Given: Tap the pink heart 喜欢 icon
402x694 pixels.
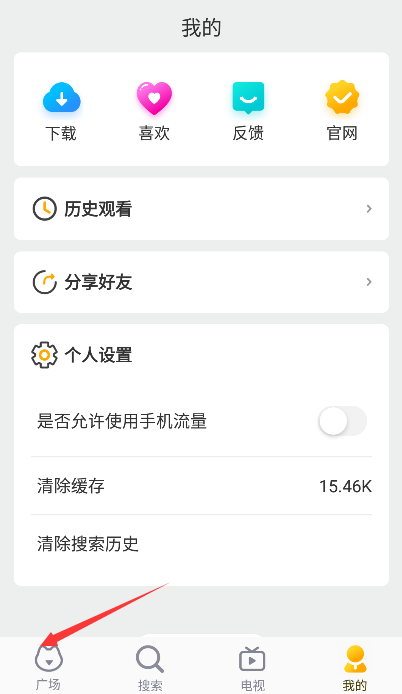Looking at the screenshot, I should click(x=154, y=97).
